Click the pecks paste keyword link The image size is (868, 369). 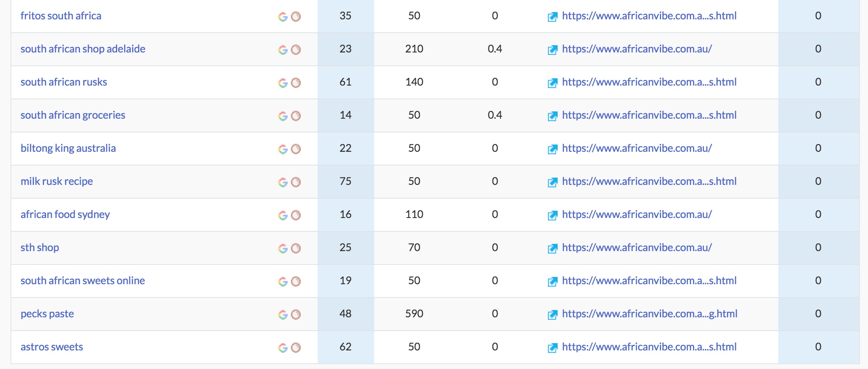47,314
